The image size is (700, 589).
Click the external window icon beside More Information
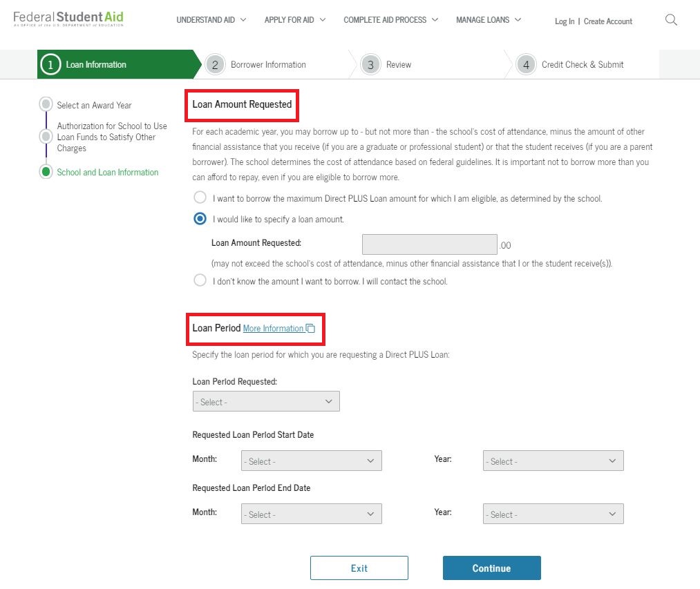pos(310,329)
